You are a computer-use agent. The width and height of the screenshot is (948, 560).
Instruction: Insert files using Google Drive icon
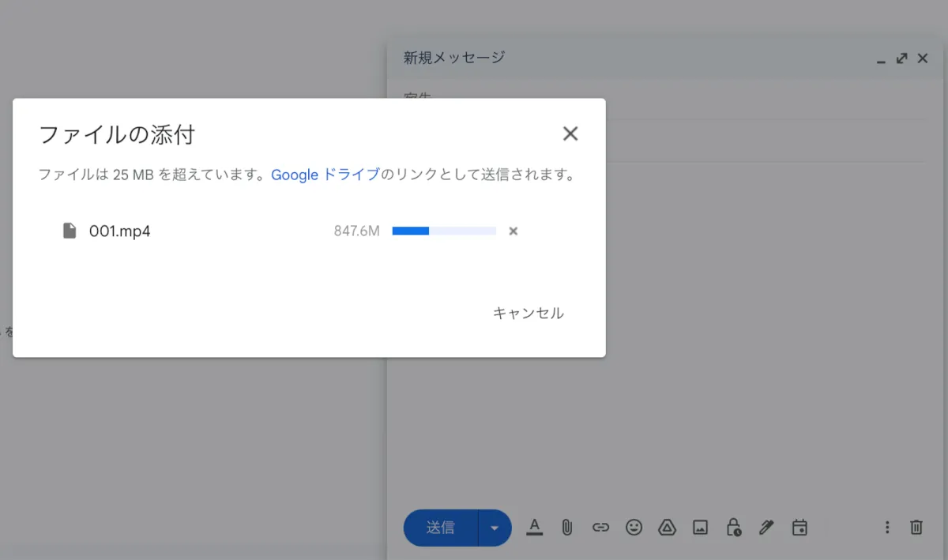pos(667,528)
